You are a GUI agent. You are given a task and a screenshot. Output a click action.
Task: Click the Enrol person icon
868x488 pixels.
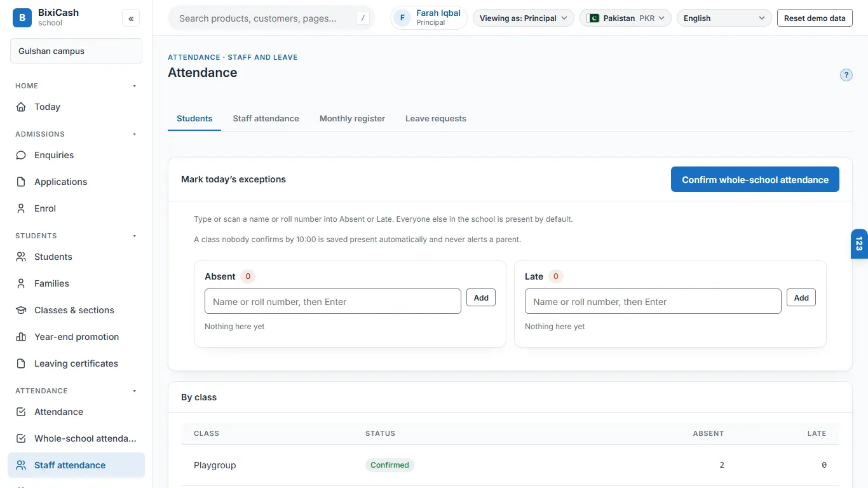21,208
